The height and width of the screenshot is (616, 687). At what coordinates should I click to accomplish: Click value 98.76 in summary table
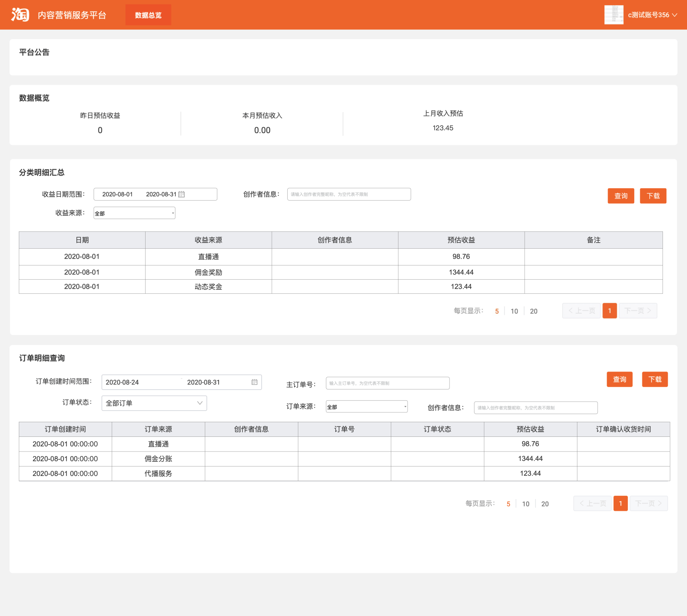tap(461, 256)
